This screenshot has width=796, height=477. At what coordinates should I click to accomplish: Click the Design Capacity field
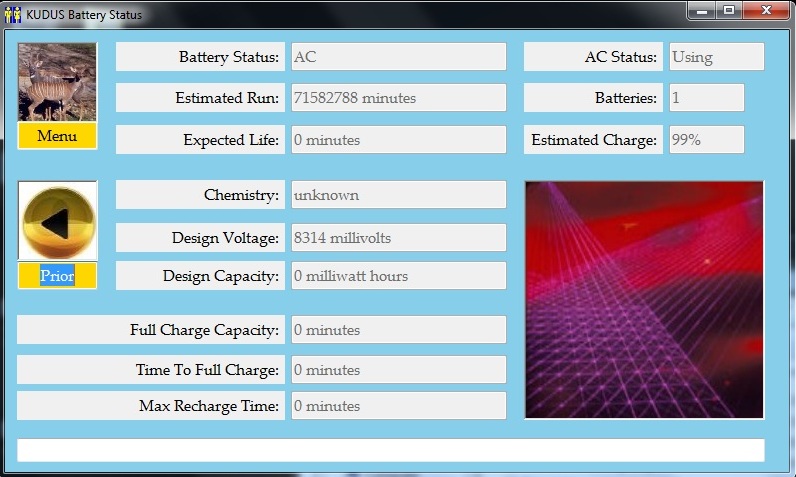coord(397,276)
